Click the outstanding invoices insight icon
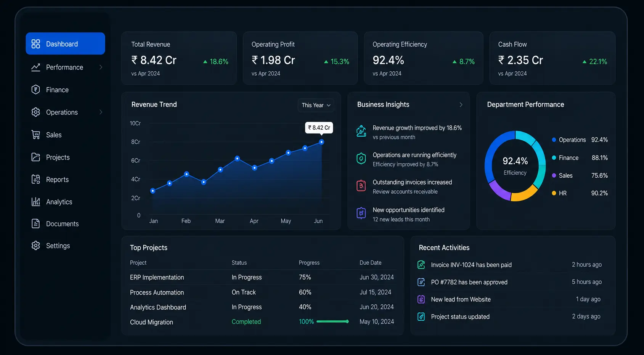644x355 pixels. 361,186
